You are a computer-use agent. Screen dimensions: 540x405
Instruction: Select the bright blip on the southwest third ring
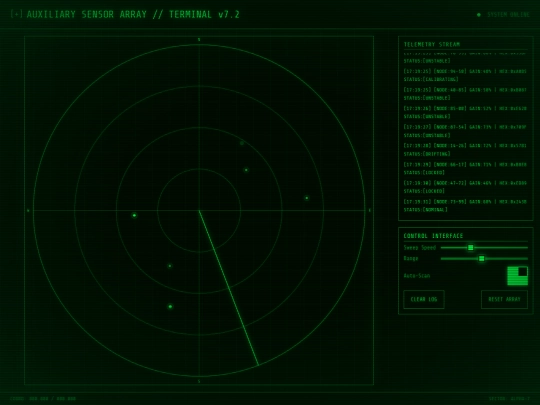click(x=170, y=307)
